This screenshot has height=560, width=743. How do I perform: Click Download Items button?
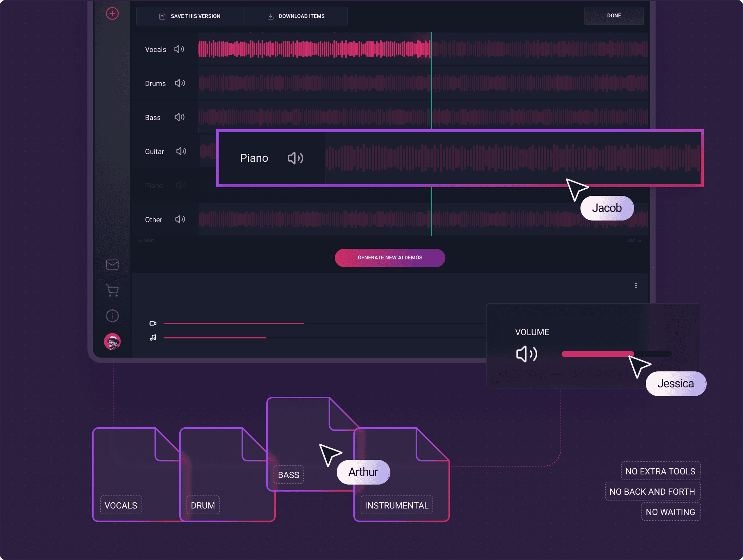[x=296, y=16]
